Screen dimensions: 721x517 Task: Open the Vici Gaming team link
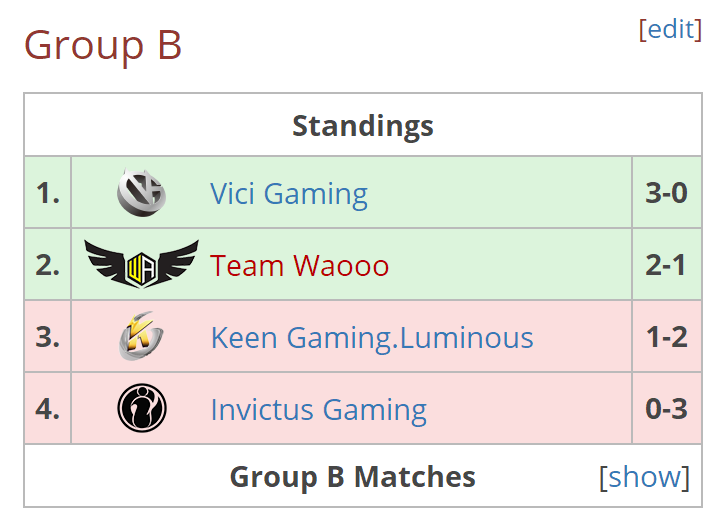coord(289,194)
